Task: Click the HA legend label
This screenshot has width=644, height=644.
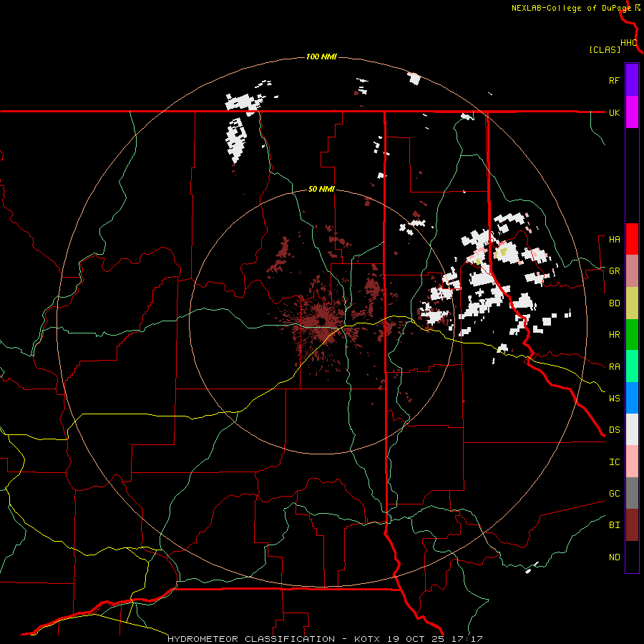Action: (614, 240)
